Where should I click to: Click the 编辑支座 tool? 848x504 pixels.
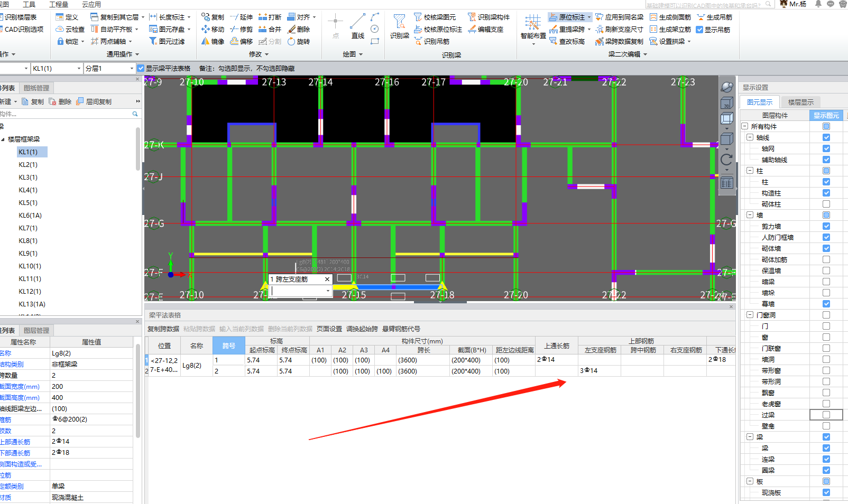point(486,30)
